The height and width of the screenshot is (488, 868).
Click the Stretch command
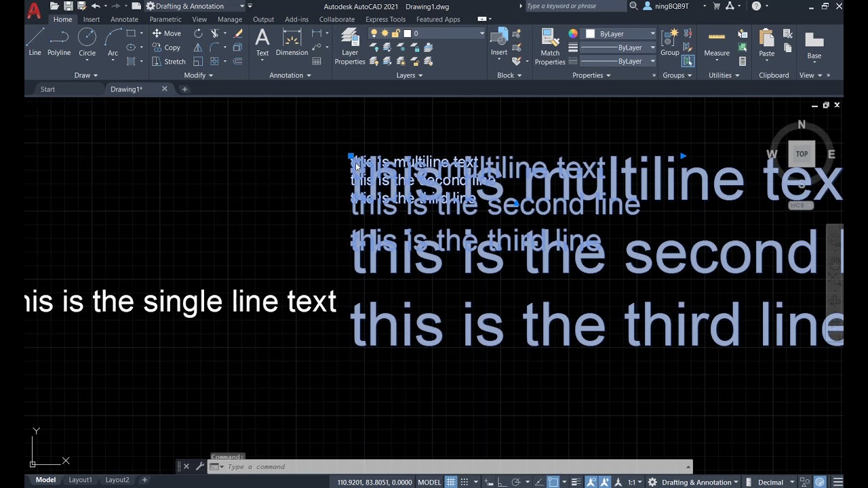click(x=169, y=62)
